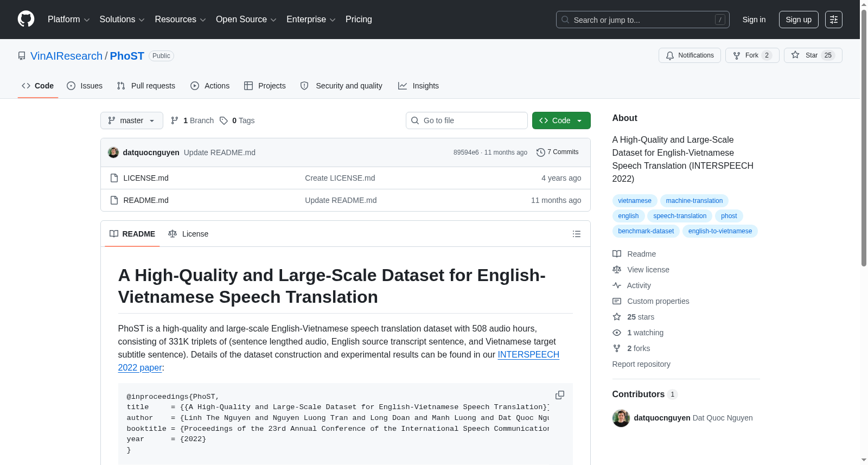This screenshot has width=868, height=465.
Task: Open datquocnguyen's contributor avatar
Action: coord(621,418)
